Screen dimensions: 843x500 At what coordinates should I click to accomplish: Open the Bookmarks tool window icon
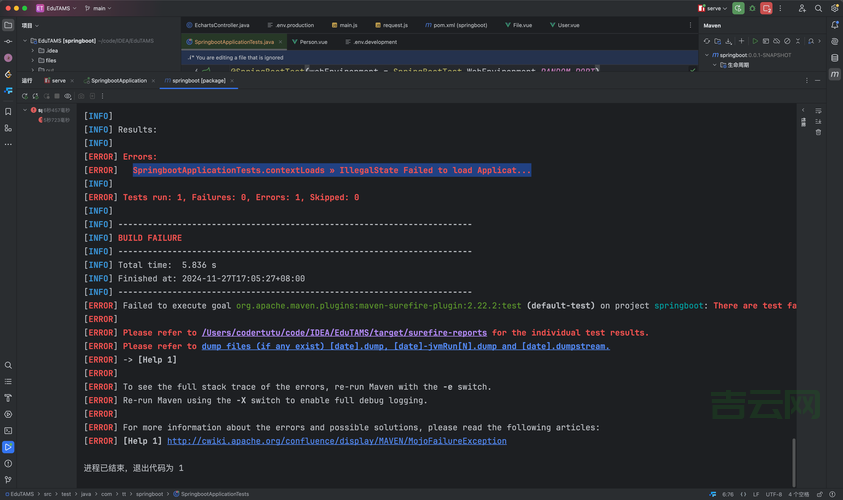(x=8, y=111)
